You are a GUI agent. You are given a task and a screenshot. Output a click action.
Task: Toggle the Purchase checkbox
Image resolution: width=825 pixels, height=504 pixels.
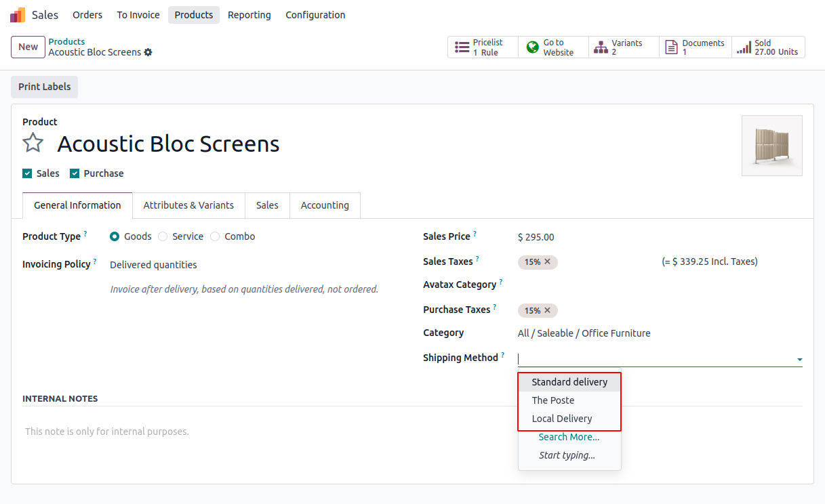[75, 173]
